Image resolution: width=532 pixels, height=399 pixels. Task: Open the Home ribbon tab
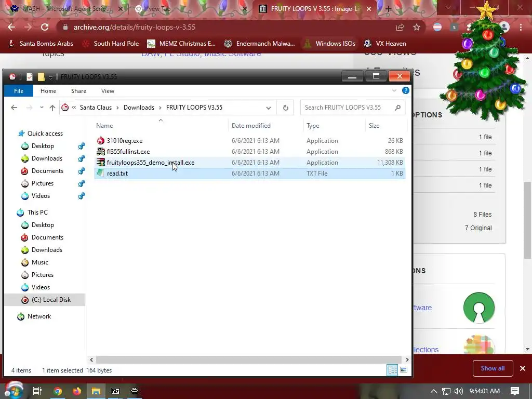point(48,91)
